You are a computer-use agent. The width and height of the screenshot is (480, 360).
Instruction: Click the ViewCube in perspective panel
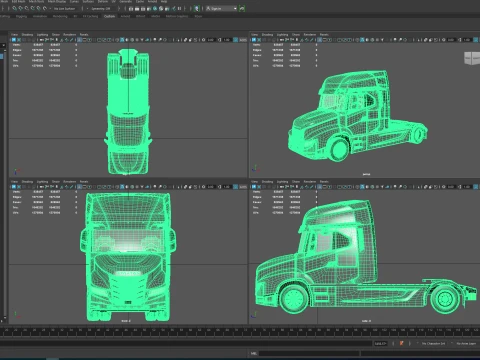tap(472, 58)
